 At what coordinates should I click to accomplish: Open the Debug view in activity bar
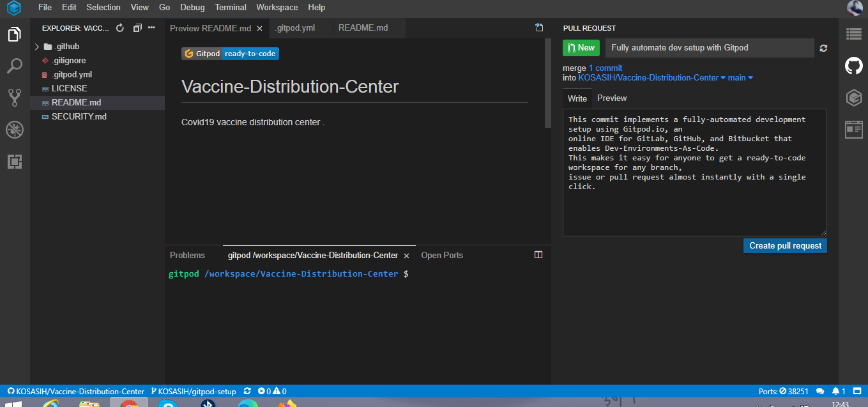14,130
